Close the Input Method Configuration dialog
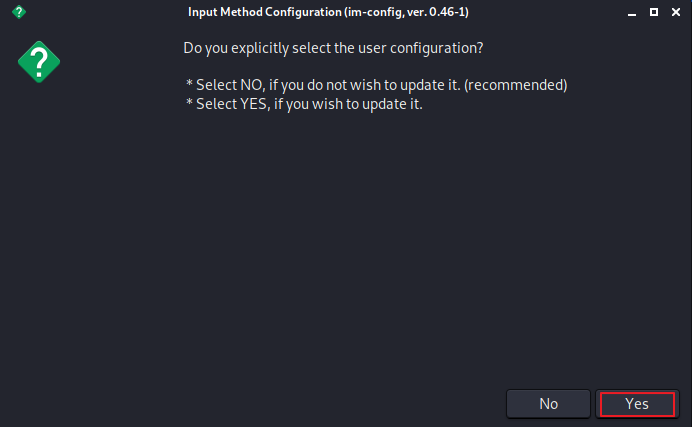Image resolution: width=692 pixels, height=427 pixels. click(x=674, y=12)
